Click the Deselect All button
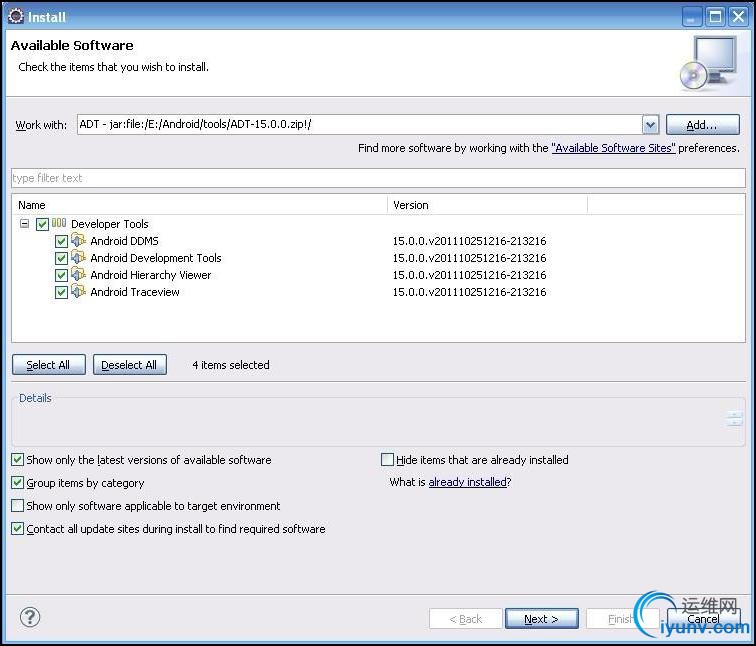The height and width of the screenshot is (646, 756). pos(130,365)
